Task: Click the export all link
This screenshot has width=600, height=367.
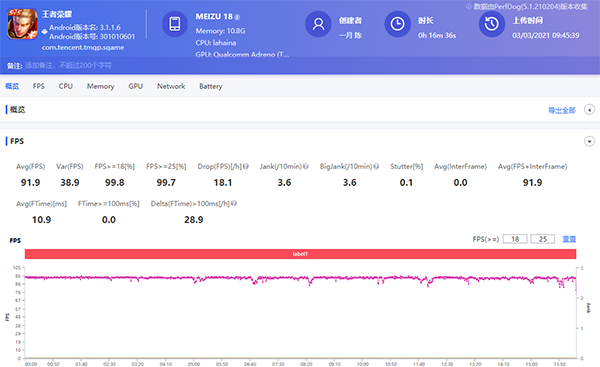Action: 562,110
